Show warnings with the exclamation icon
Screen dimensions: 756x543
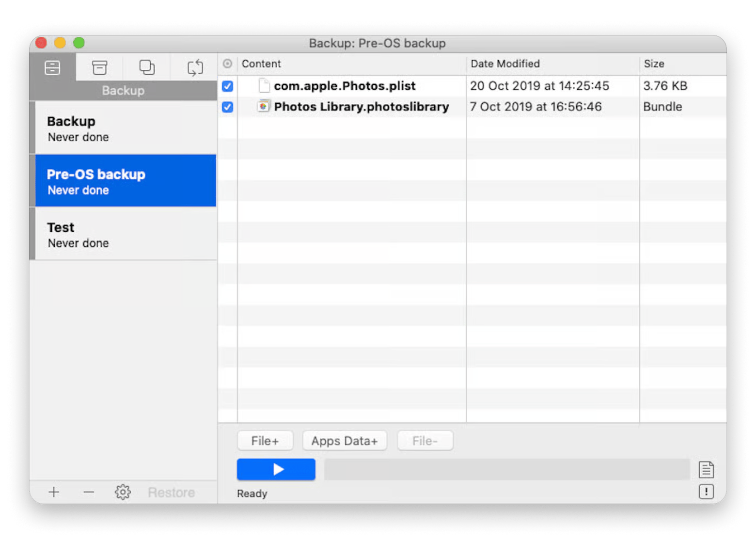pyautogui.click(x=706, y=492)
